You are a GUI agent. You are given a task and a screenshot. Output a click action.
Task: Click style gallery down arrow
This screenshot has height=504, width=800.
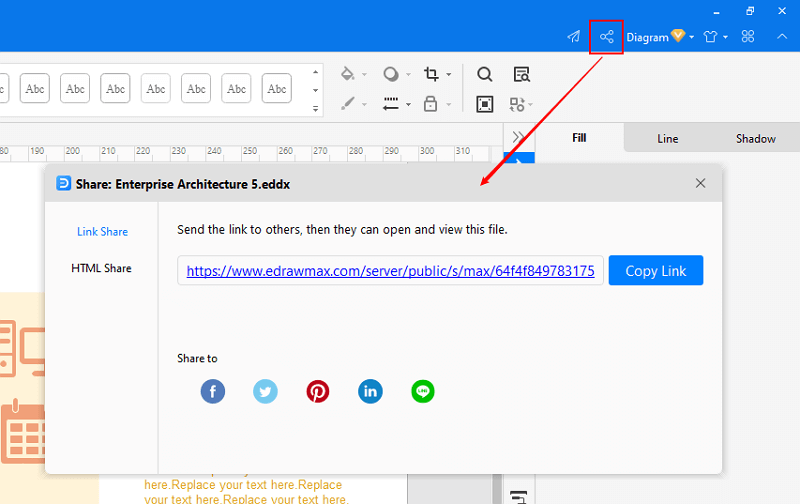(315, 90)
